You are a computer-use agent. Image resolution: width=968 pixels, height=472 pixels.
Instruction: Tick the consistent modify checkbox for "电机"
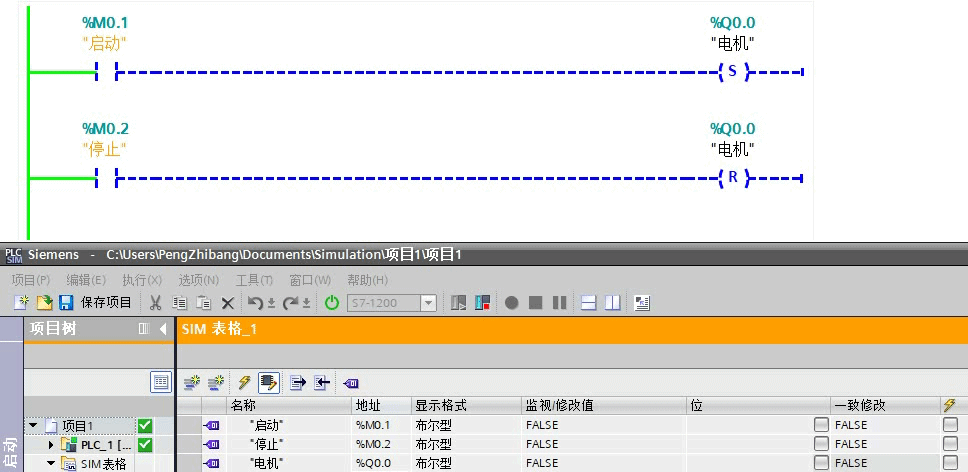point(951,463)
